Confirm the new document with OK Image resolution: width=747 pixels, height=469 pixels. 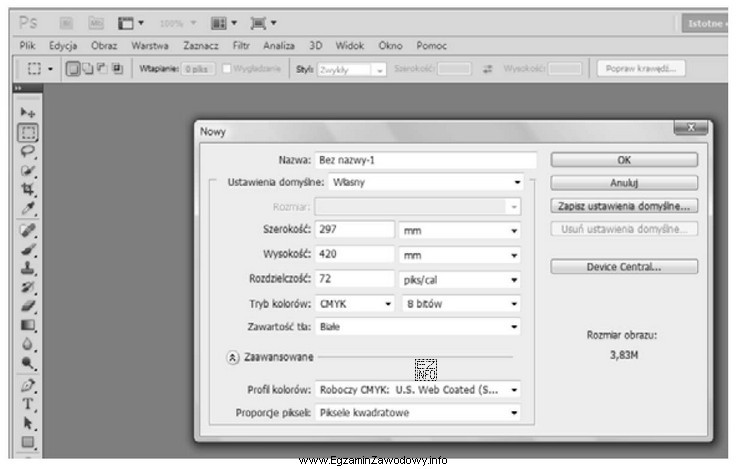(x=624, y=160)
